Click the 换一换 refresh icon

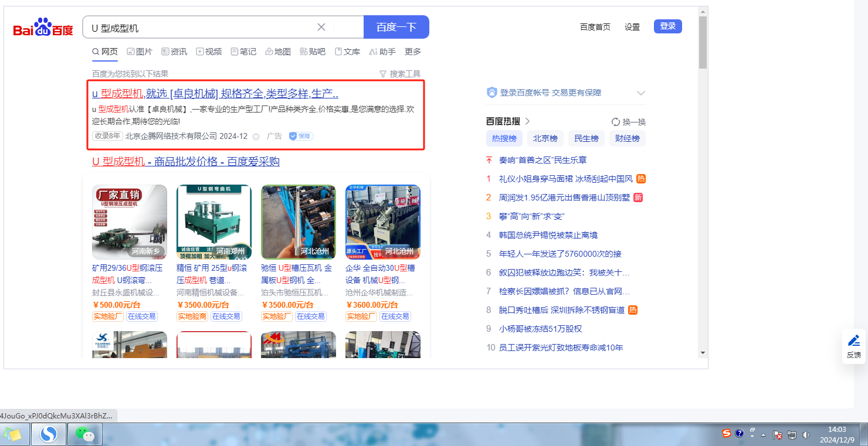(x=616, y=122)
